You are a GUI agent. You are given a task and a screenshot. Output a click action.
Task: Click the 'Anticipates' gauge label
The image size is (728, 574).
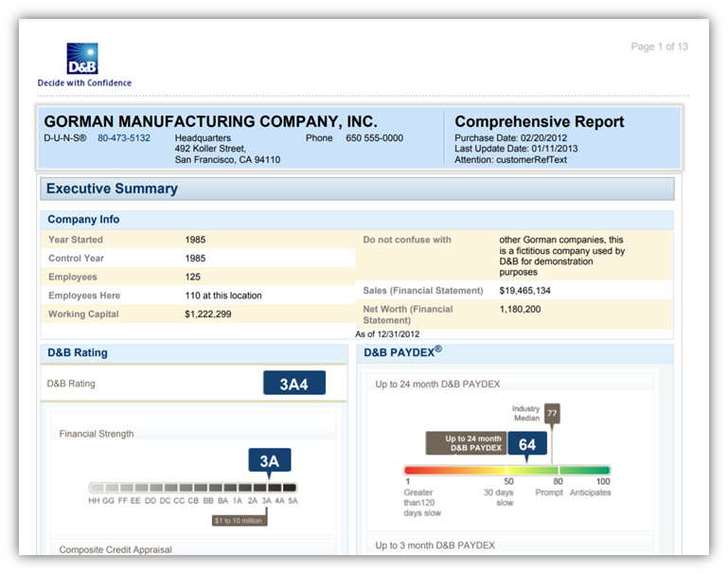point(590,493)
